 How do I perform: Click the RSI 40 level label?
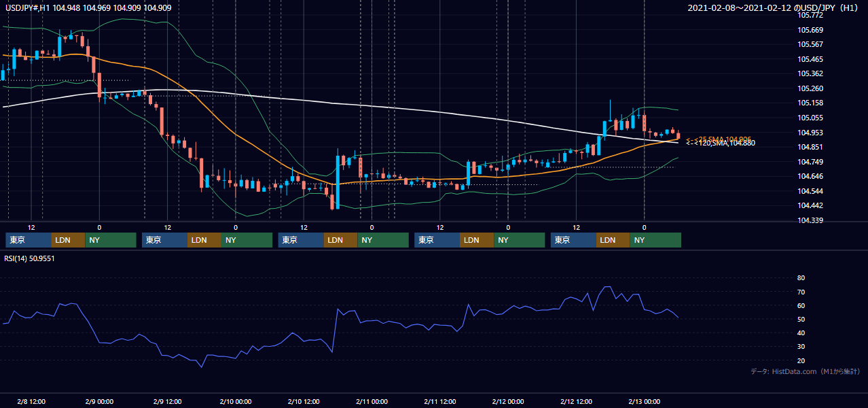click(801, 333)
